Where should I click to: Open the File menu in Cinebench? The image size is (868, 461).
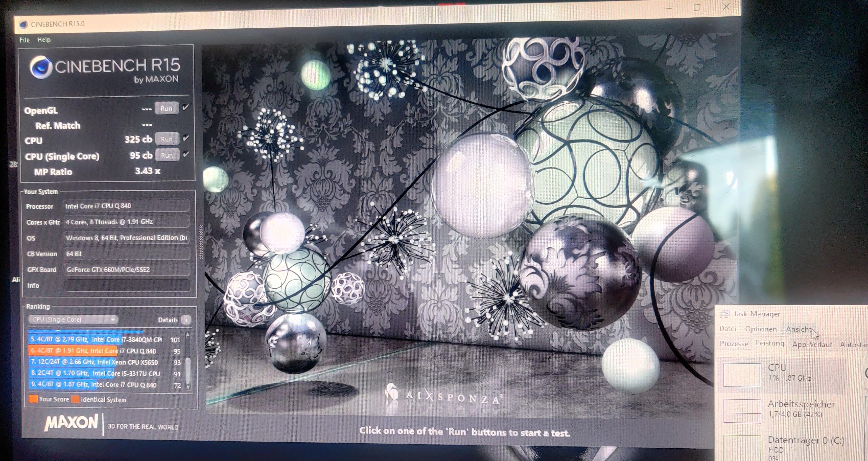pyautogui.click(x=24, y=40)
